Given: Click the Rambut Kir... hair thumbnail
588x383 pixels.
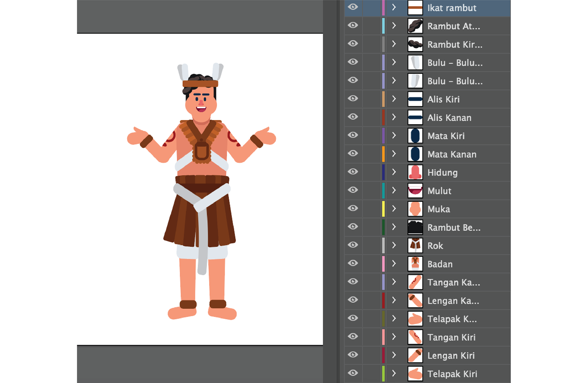Looking at the screenshot, I should [x=415, y=44].
